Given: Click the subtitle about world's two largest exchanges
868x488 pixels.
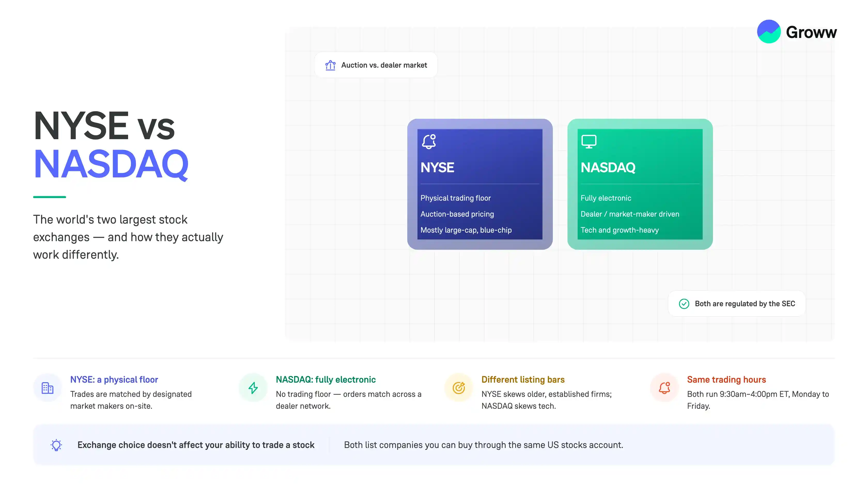Looking at the screenshot, I should [x=128, y=237].
